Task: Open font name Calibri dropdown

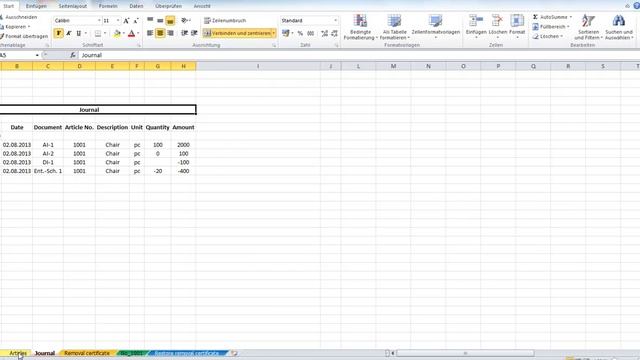Action: point(98,20)
